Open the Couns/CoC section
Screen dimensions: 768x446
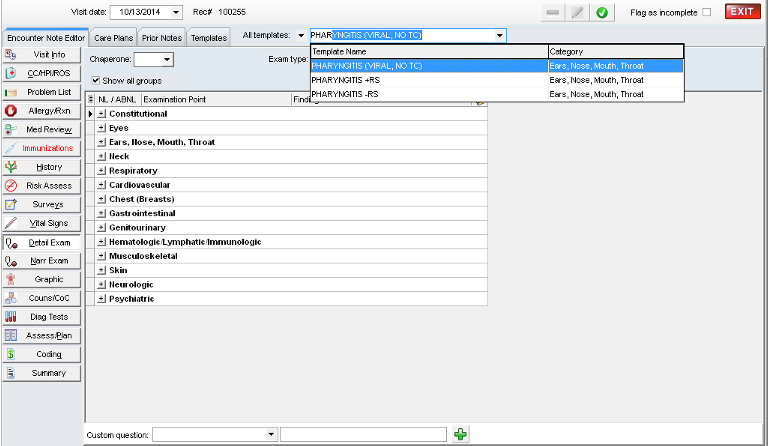[42, 298]
